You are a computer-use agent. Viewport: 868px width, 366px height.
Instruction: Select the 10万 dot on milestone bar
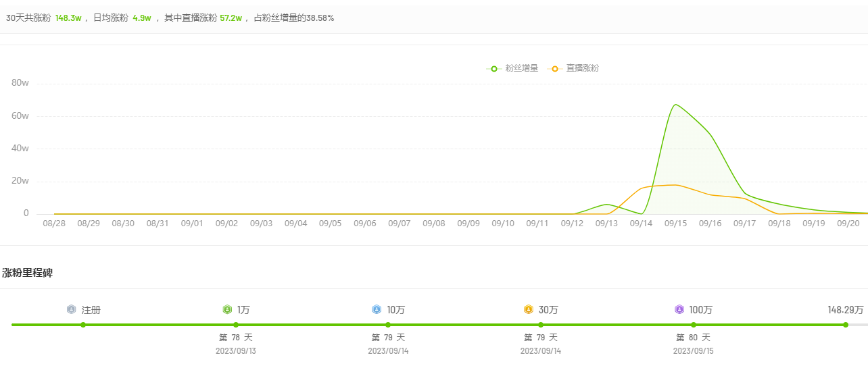[x=388, y=325]
